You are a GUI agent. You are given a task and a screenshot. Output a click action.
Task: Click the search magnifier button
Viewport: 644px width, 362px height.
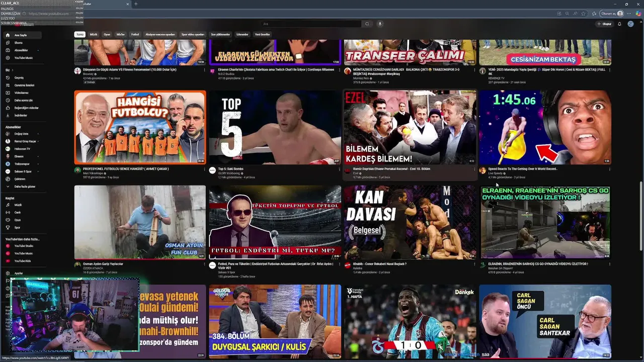(x=367, y=24)
